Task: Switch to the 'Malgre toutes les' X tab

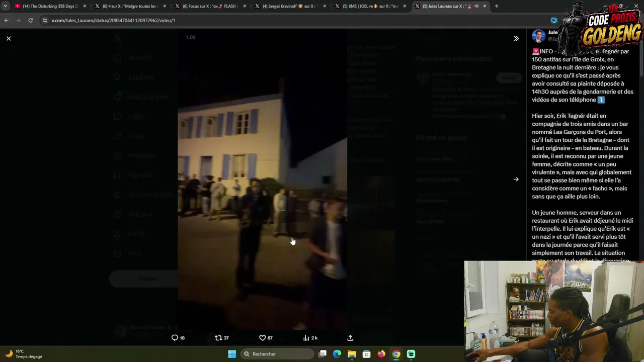Action: click(x=130, y=6)
